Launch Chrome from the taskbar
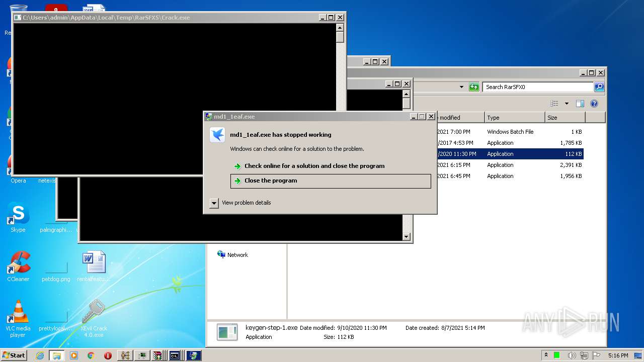 [x=91, y=355]
